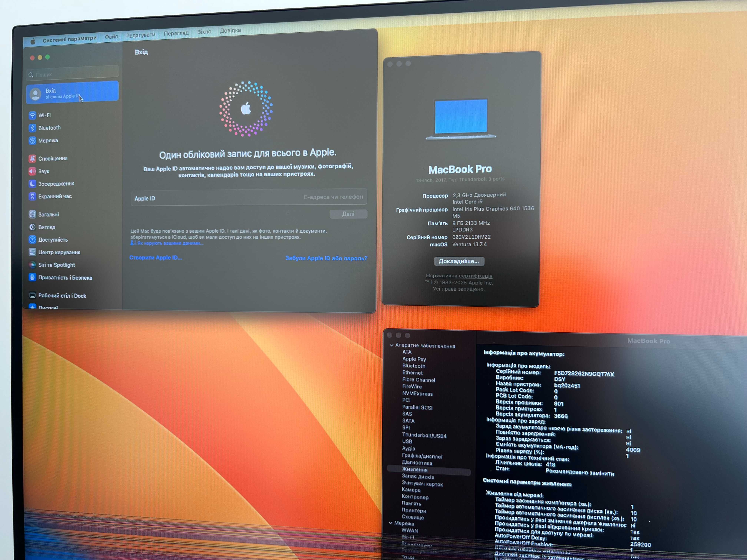747x560 pixels.
Task: Select ATA in System Information sidebar
Action: (407, 352)
